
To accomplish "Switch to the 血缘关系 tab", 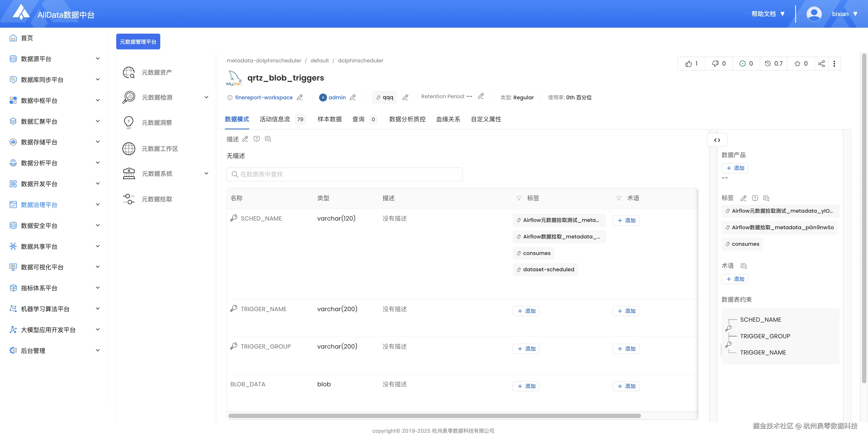I will point(448,119).
